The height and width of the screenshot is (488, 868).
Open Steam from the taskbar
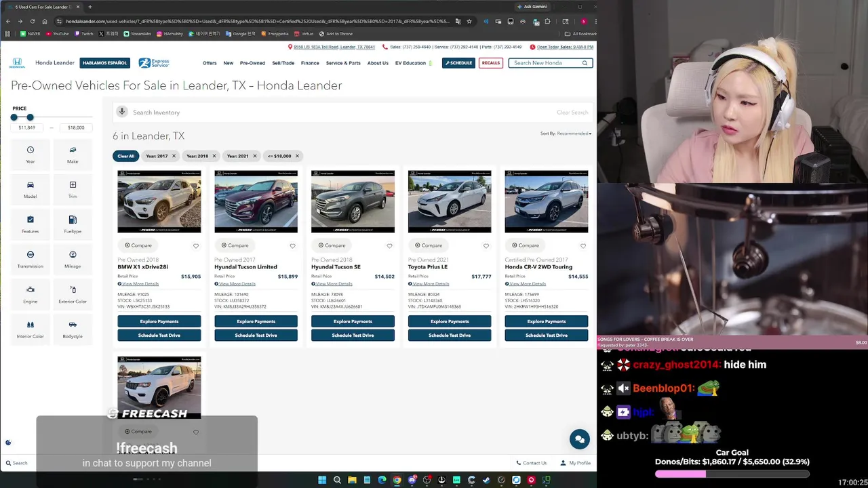(x=486, y=480)
